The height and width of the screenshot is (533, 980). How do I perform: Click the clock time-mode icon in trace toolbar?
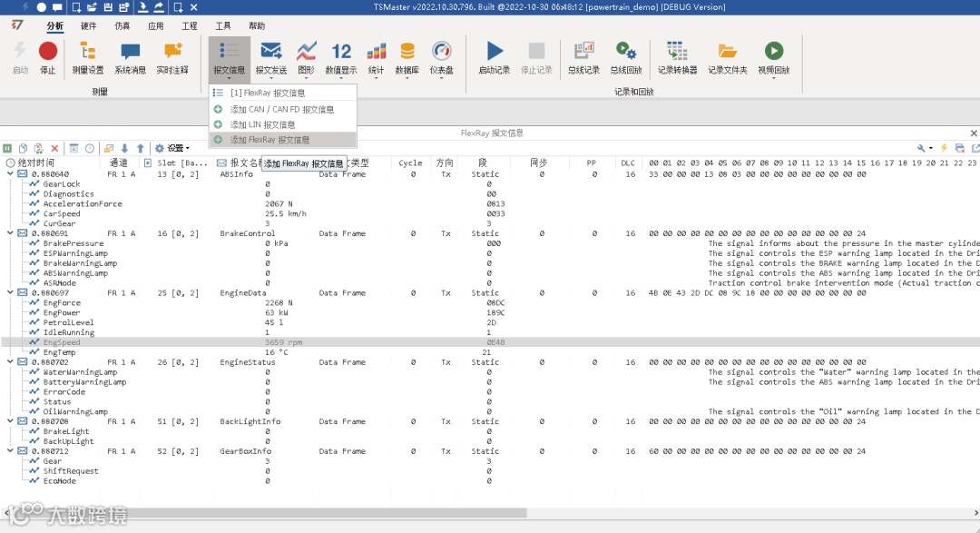(89, 148)
